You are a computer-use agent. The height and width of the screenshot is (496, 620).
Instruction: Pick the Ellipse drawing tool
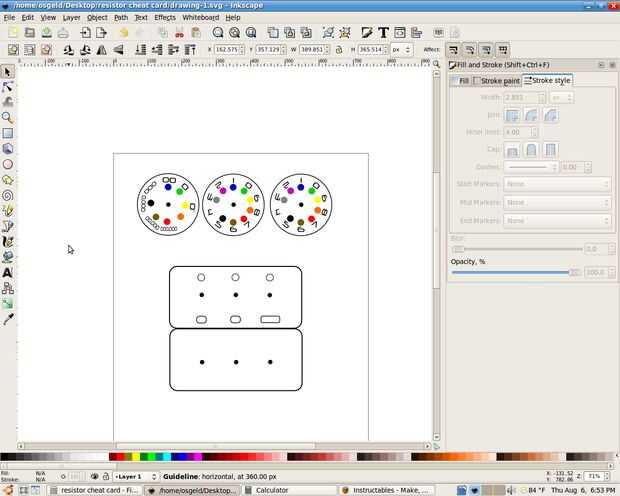pyautogui.click(x=8, y=164)
